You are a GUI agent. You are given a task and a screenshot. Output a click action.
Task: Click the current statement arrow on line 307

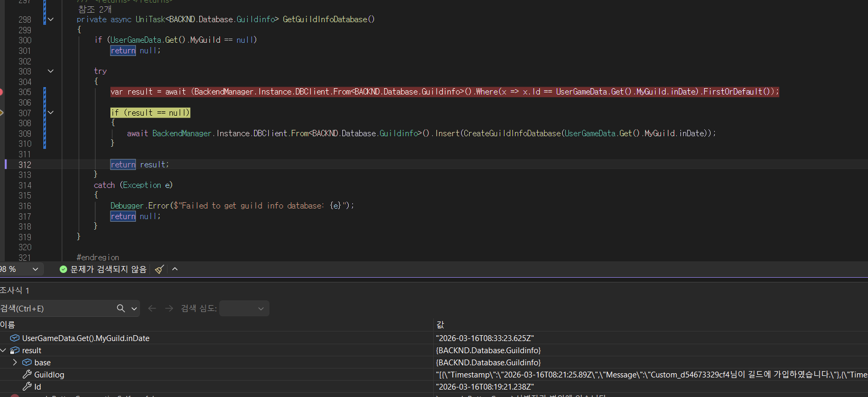2,112
